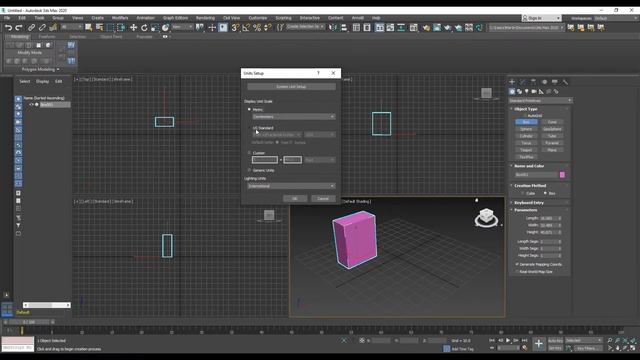Screen dimensions: 640x360
Task: Click the System Unit Setup button
Action: click(291, 87)
